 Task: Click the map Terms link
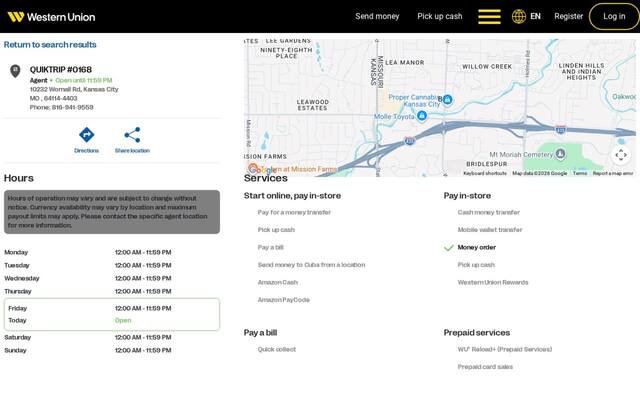coord(580,173)
